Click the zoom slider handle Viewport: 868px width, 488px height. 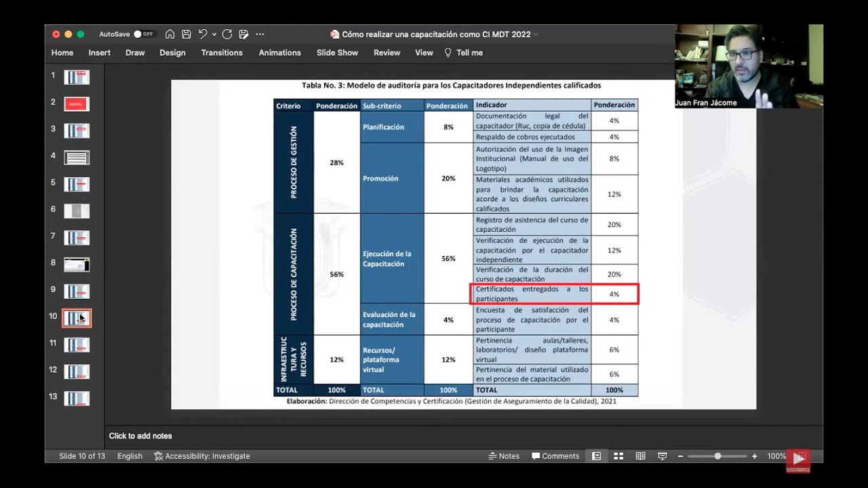pos(717,456)
